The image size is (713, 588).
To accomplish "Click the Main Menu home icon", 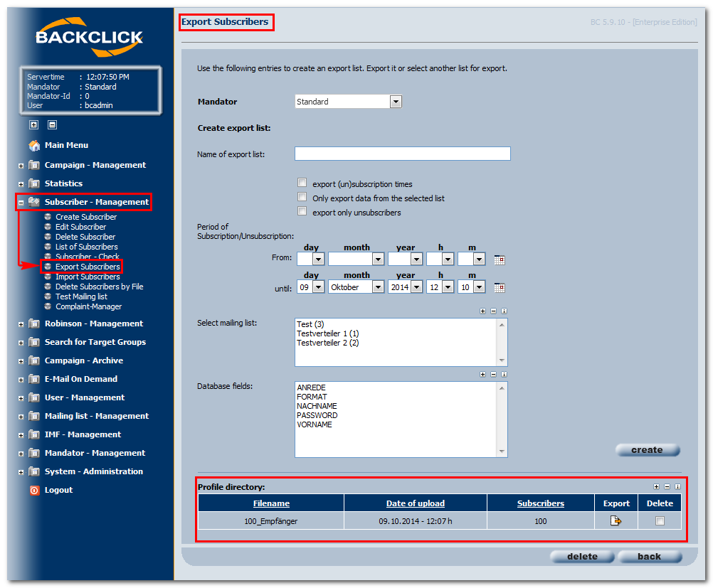I will (34, 146).
